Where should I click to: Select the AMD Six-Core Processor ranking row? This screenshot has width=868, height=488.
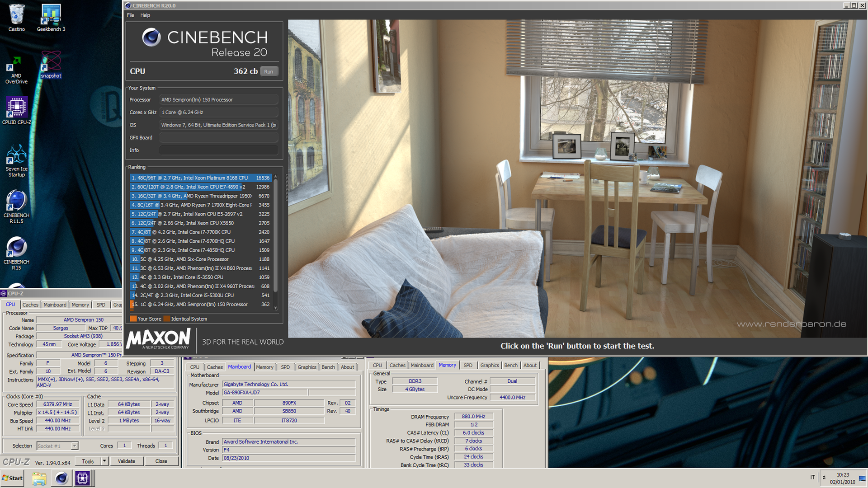(200, 259)
